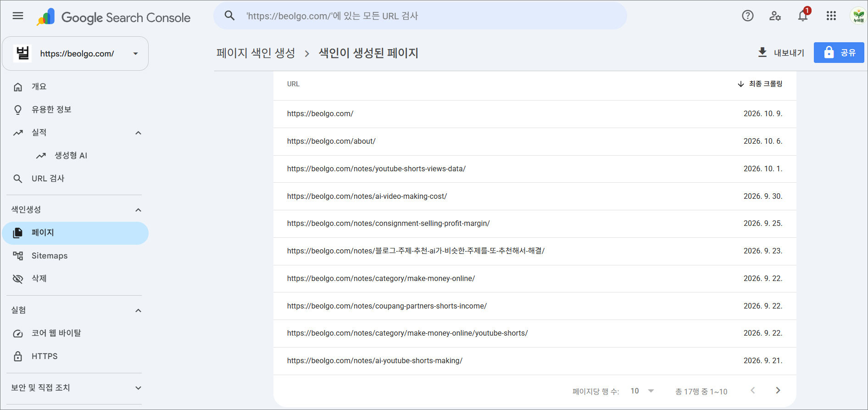The height and width of the screenshot is (410, 868).
Task: Expand the 보안 및 직접 조치 section
Action: pos(138,388)
